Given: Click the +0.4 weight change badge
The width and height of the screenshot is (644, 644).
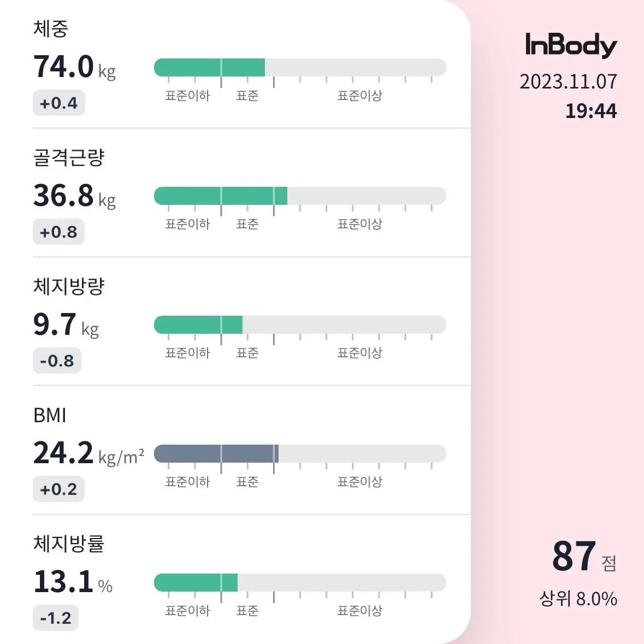Looking at the screenshot, I should click(58, 102).
